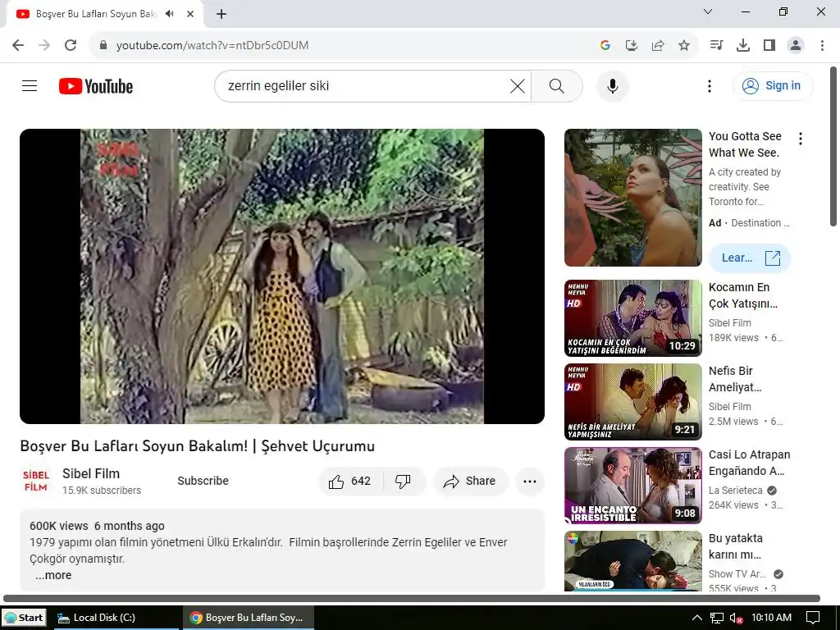Image resolution: width=840 pixels, height=630 pixels.
Task: Open the Windows Start menu
Action: click(24, 618)
